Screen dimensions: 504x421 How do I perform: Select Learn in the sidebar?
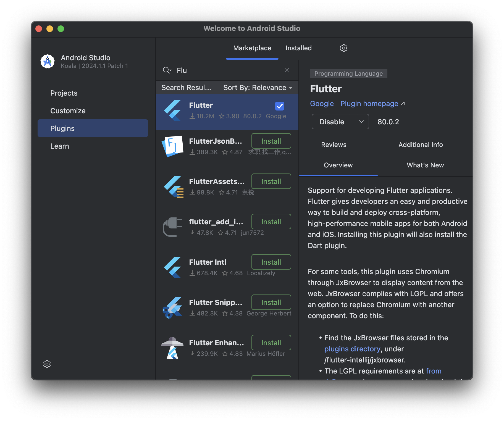[60, 146]
